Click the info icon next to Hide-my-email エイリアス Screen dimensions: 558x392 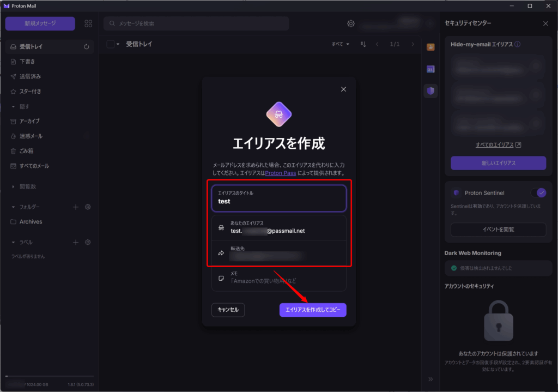(518, 44)
